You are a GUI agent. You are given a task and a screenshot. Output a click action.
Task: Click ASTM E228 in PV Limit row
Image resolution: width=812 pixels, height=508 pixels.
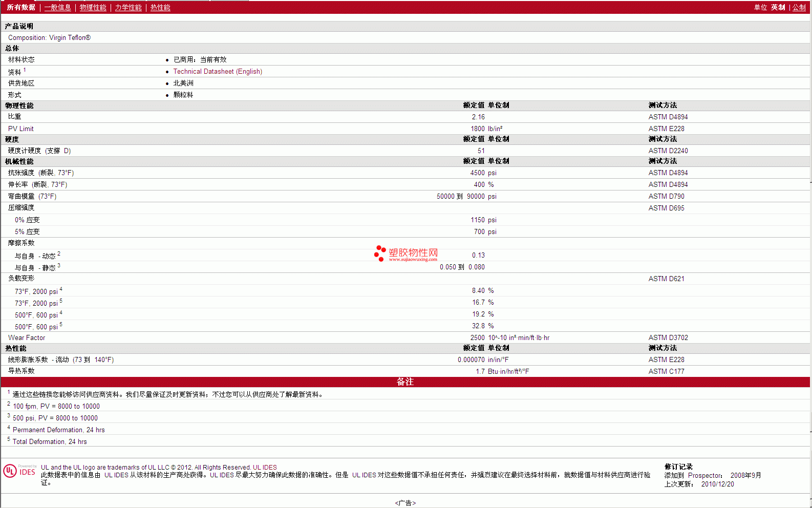pyautogui.click(x=666, y=129)
